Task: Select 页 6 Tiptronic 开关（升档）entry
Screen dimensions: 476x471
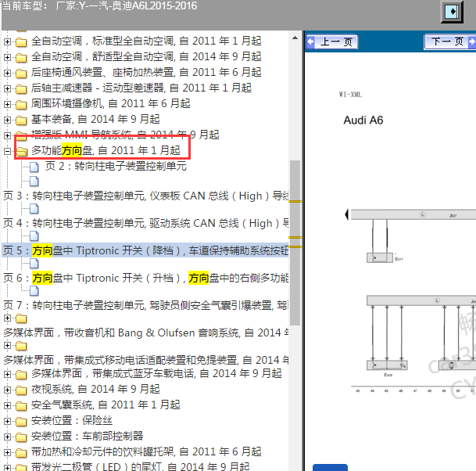Action: (145, 278)
